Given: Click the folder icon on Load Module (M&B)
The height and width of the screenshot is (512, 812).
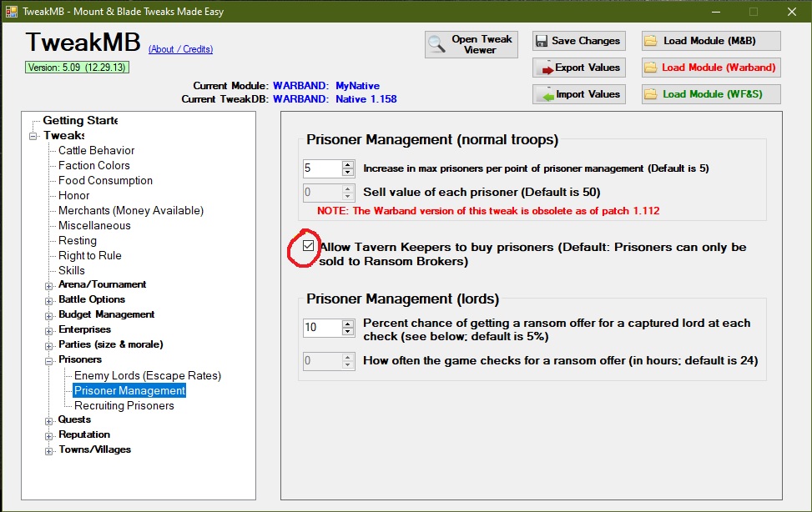Looking at the screenshot, I should (651, 40).
